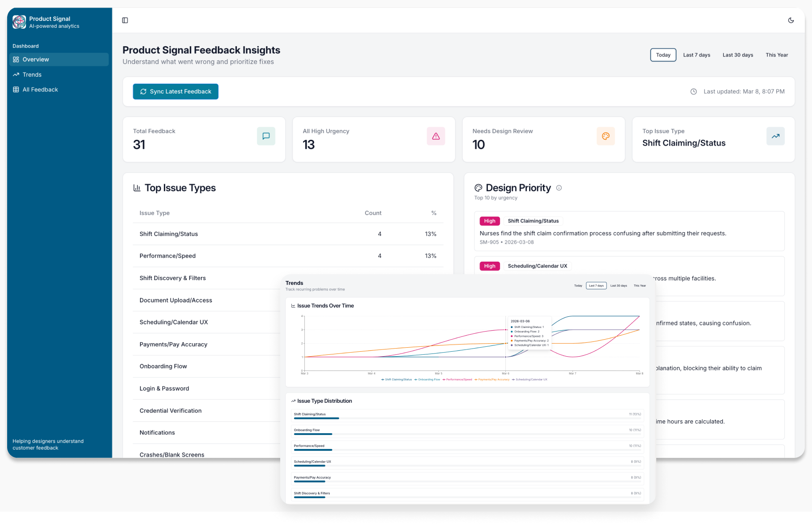Toggle Shift Claiming/Status in chart legend
Screen dimensions: 812x526
[x=396, y=379]
